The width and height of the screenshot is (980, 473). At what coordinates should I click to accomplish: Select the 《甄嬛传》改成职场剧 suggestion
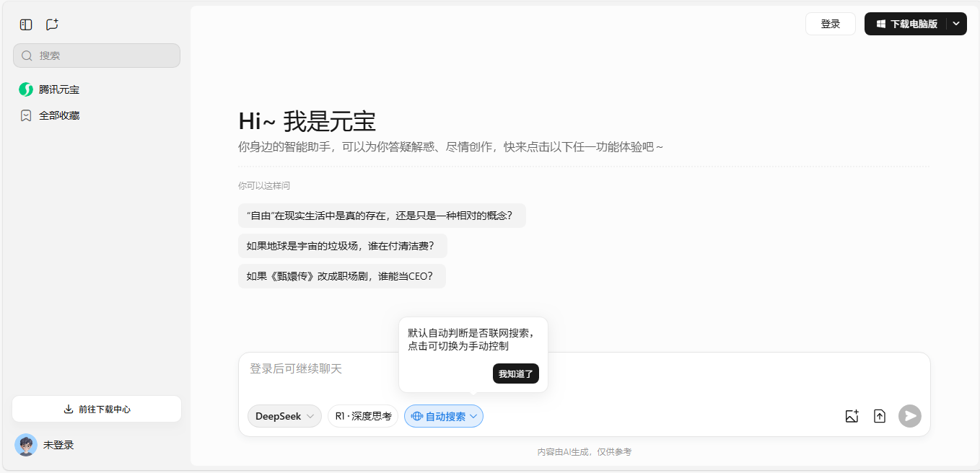click(x=342, y=276)
